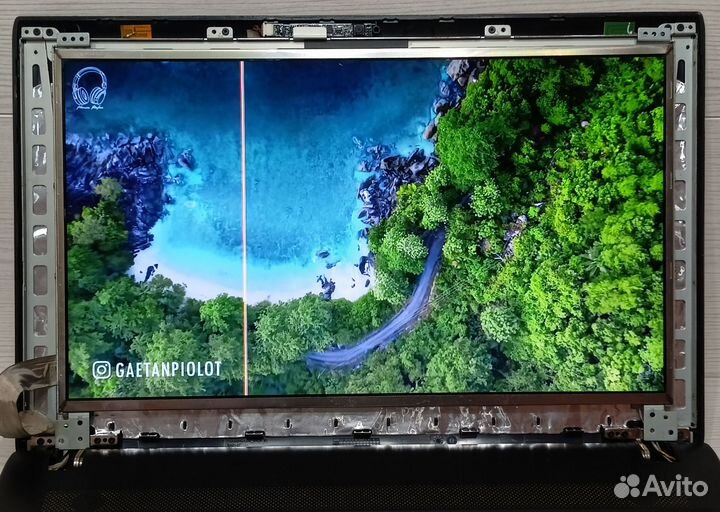Click the Avito colored-circles logo
Image resolution: width=720 pixels, height=512 pixels.
(x=628, y=486)
